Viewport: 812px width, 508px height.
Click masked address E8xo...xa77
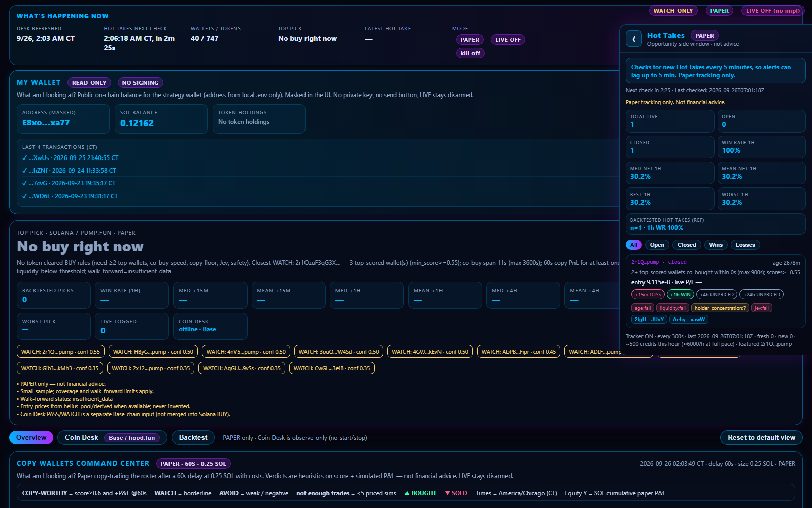click(46, 123)
